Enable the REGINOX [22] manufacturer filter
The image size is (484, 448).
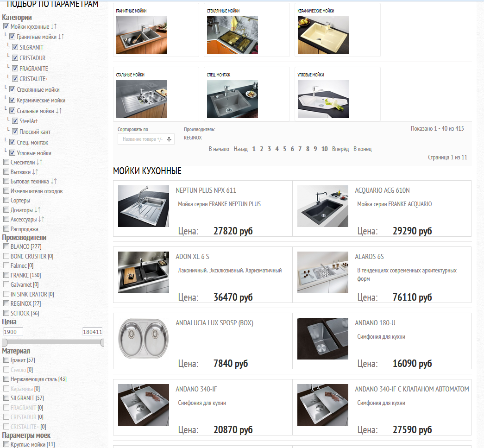(x=6, y=303)
